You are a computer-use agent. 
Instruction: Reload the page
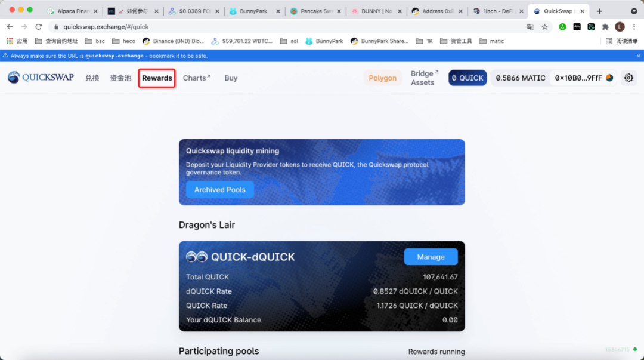[x=38, y=27]
